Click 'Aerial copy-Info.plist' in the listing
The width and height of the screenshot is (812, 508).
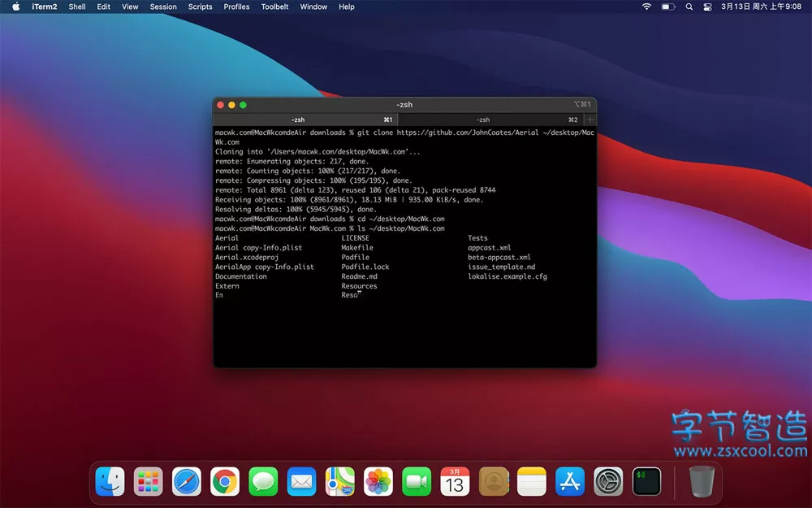(258, 248)
